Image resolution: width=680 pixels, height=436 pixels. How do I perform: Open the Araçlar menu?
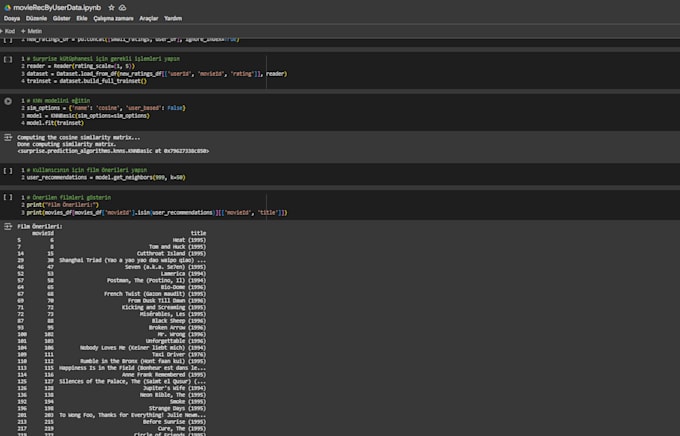click(149, 18)
